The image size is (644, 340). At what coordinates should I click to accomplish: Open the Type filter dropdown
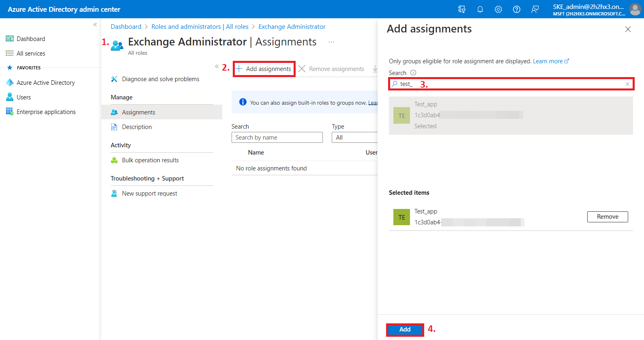coord(354,138)
